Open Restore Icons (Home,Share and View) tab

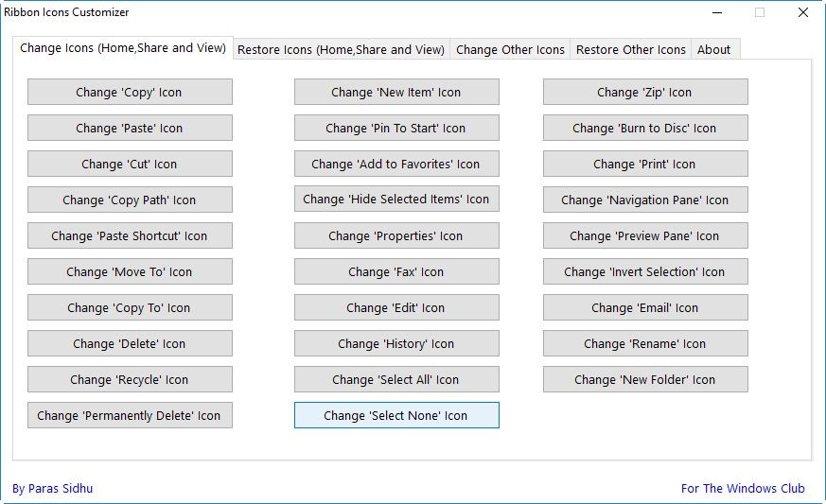click(x=342, y=49)
